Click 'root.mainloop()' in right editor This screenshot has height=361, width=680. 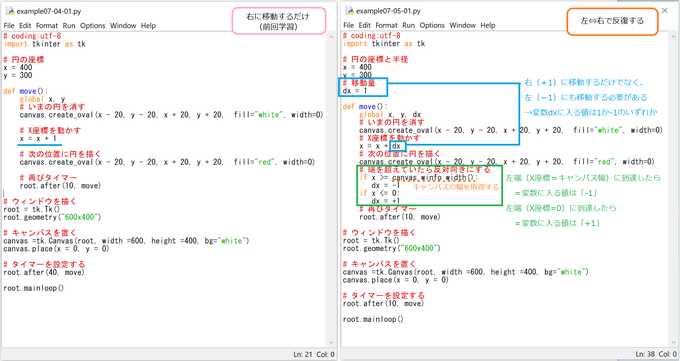(373, 319)
